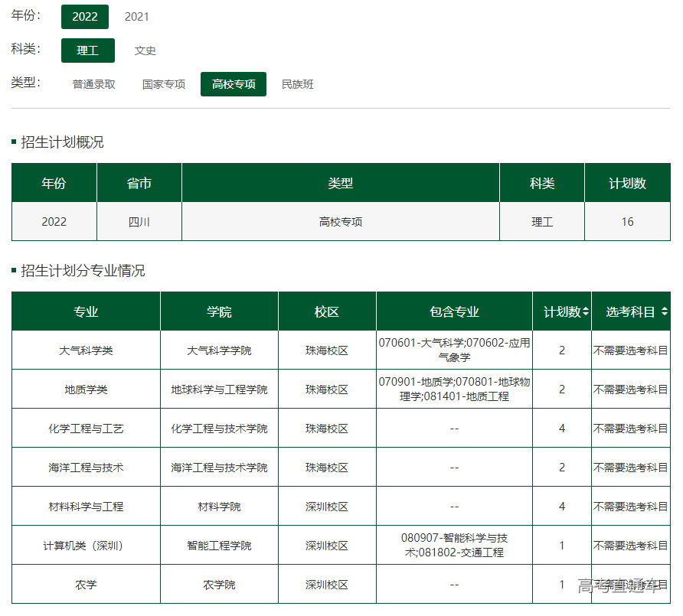
Task: Click 海洋工程与技术学院 college cell
Action: pos(219,468)
